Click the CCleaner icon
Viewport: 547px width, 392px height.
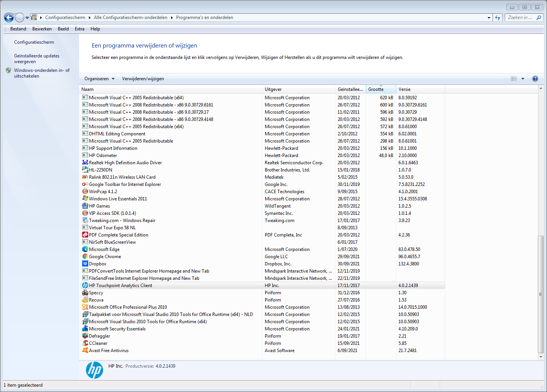coord(85,343)
